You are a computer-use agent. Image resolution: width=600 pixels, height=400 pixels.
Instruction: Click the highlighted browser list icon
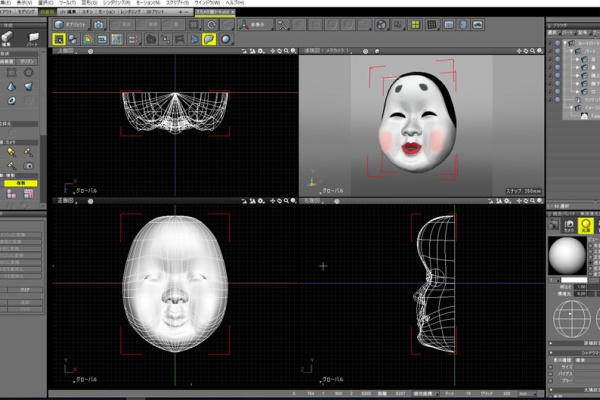(59, 39)
